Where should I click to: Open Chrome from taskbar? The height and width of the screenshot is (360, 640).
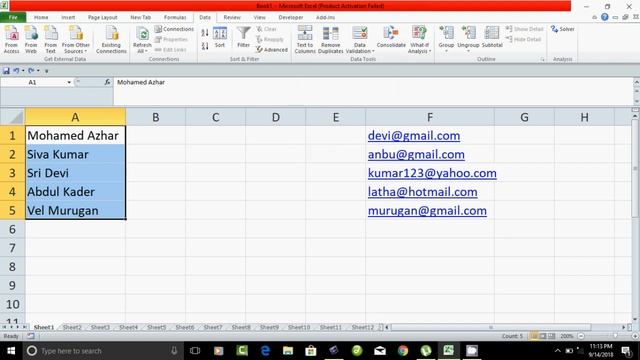point(403,351)
